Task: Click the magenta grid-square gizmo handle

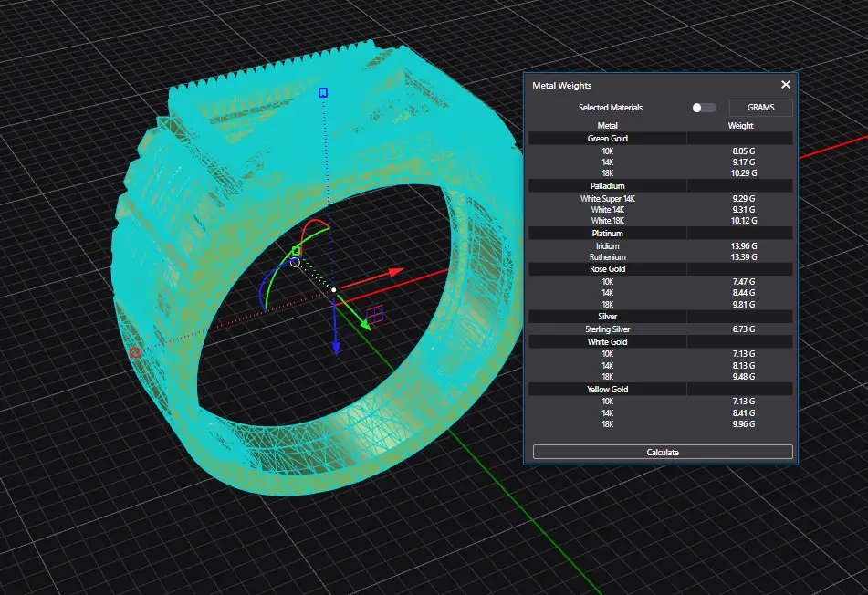Action: point(373,316)
